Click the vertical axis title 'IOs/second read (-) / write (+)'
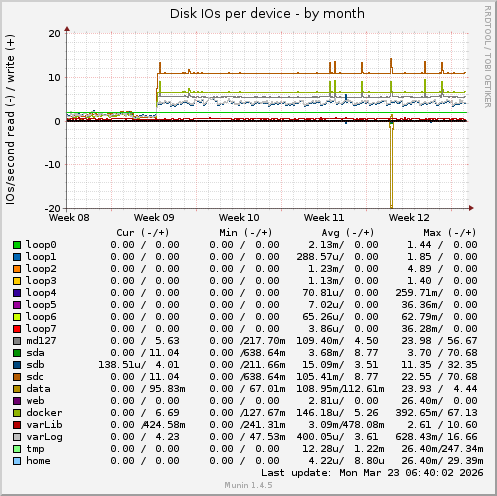This screenshot has width=497, height=496. pyautogui.click(x=10, y=120)
